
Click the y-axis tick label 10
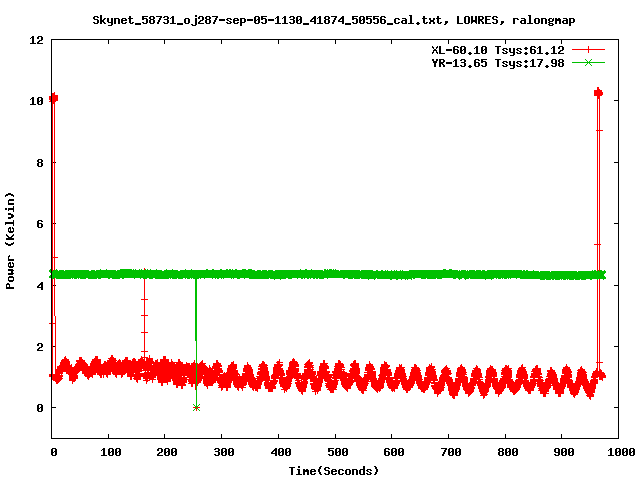[x=36, y=101]
